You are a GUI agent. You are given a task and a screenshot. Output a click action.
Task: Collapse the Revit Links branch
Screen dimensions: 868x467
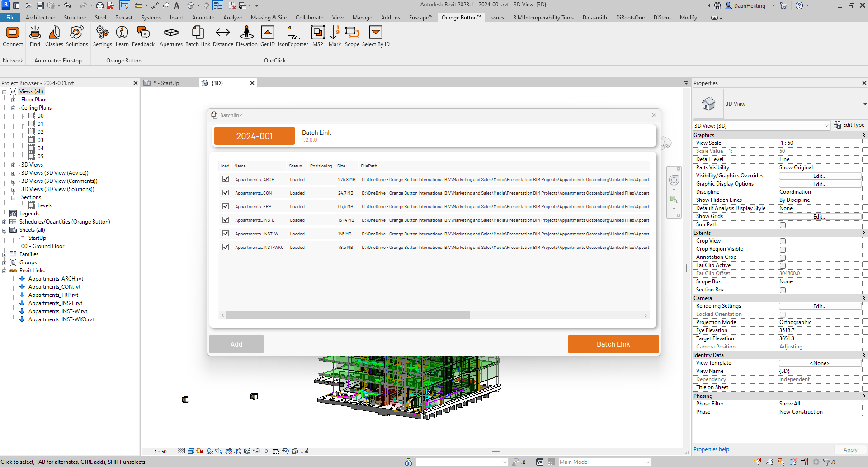(x=5, y=270)
